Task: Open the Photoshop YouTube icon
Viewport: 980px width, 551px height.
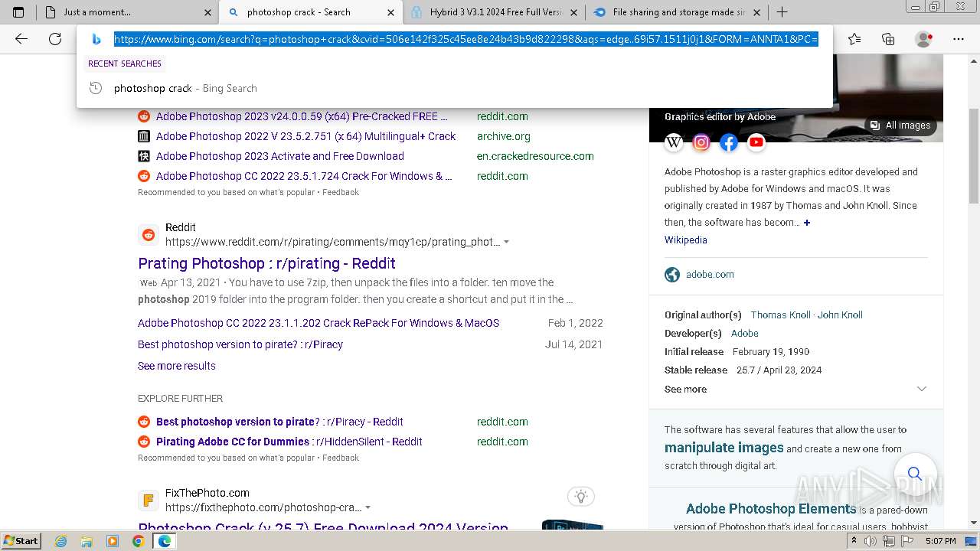Action: pyautogui.click(x=756, y=142)
